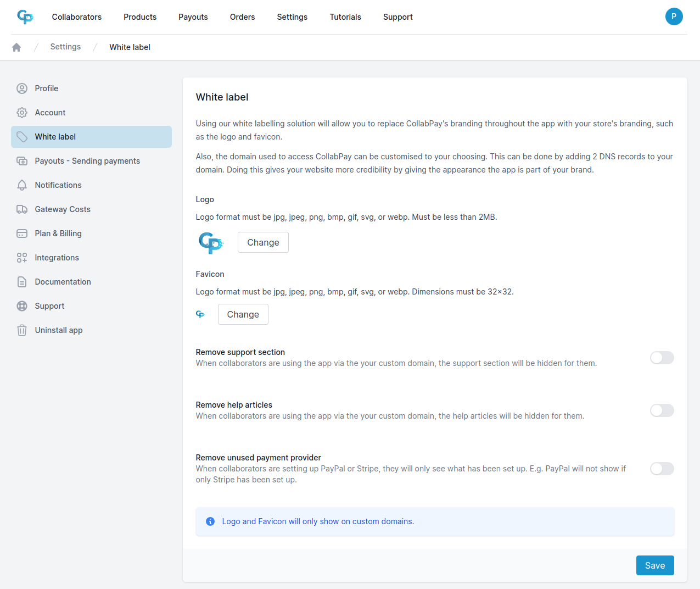Open the Profile settings page
The width and height of the screenshot is (700, 589).
click(91, 88)
